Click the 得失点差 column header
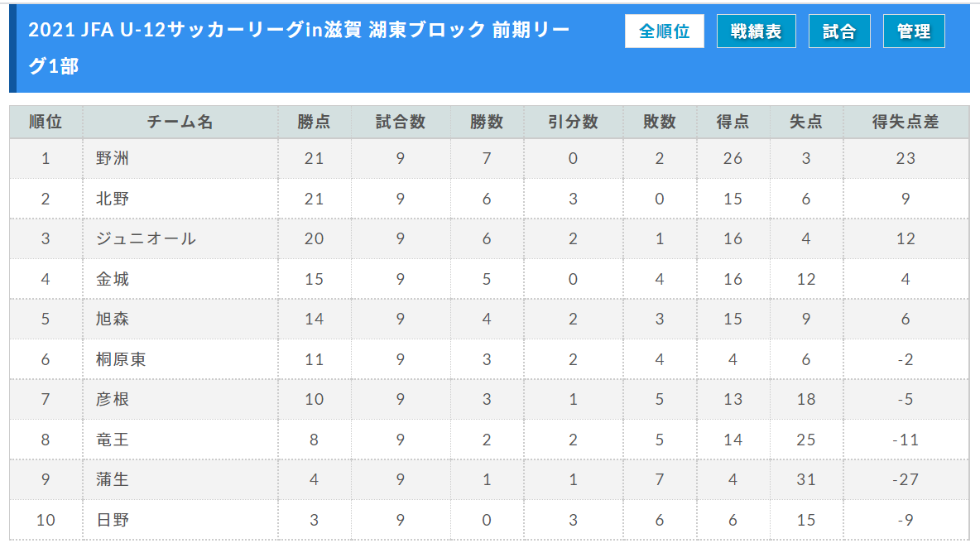The height and width of the screenshot is (548, 980). coord(906,122)
